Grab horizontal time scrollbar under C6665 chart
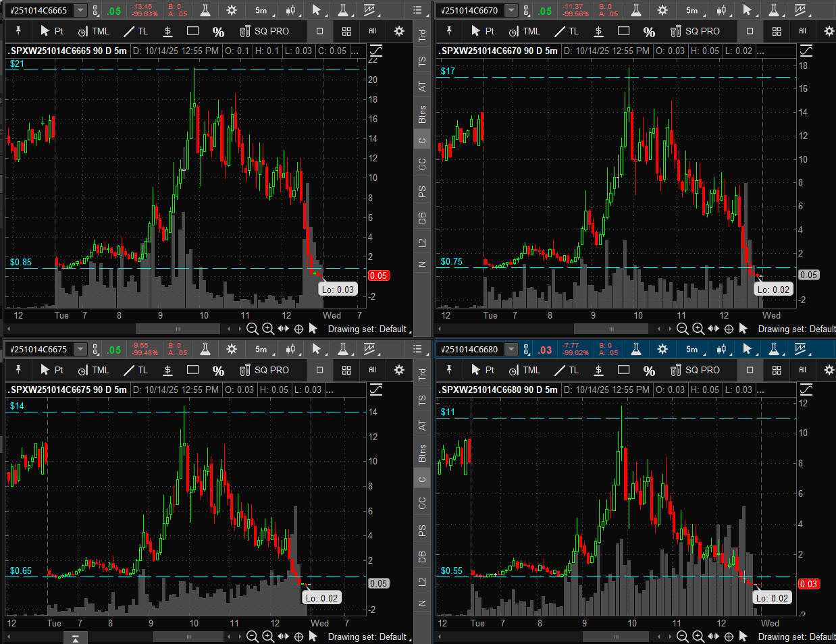 click(x=178, y=329)
